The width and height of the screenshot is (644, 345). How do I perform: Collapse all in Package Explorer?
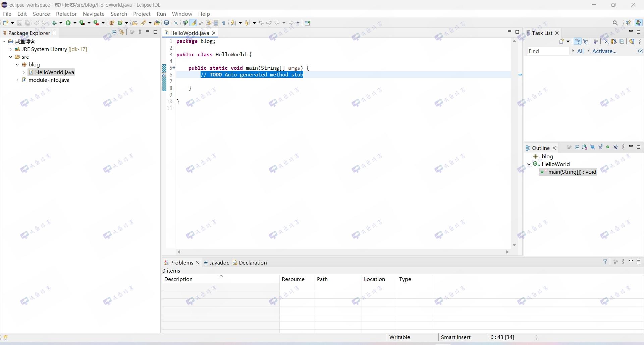pyautogui.click(x=114, y=32)
